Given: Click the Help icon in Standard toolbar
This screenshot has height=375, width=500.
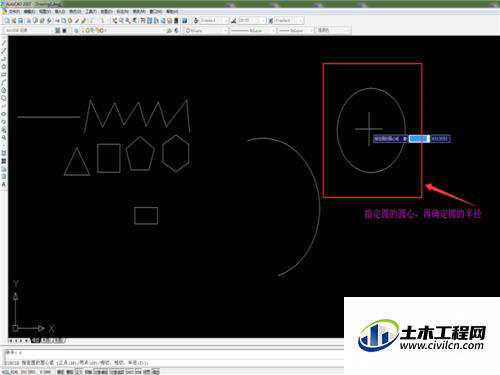Looking at the screenshot, I should tap(184, 21).
